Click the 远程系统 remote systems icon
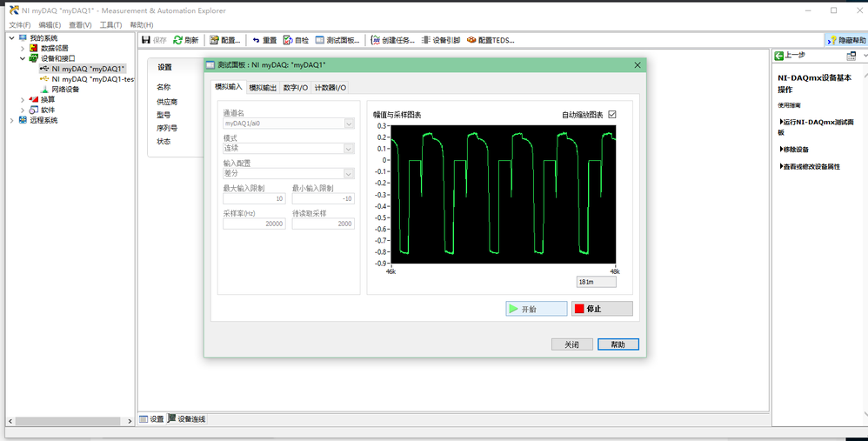Viewport: 868px width, 441px height. tap(23, 119)
